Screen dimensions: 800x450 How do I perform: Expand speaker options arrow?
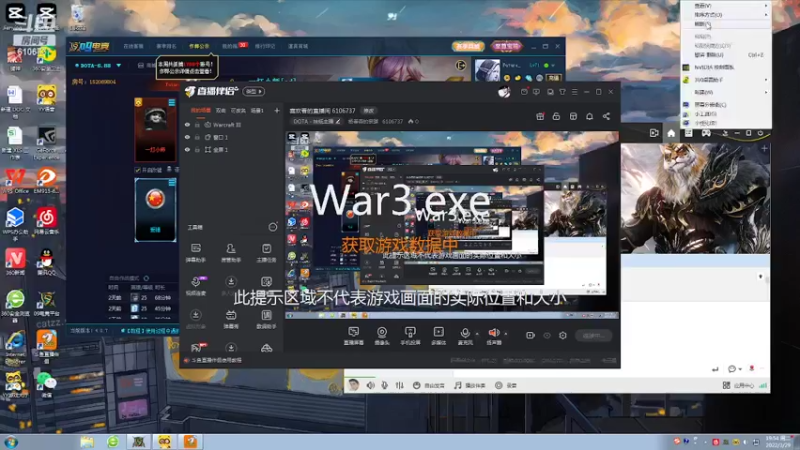click(506, 334)
